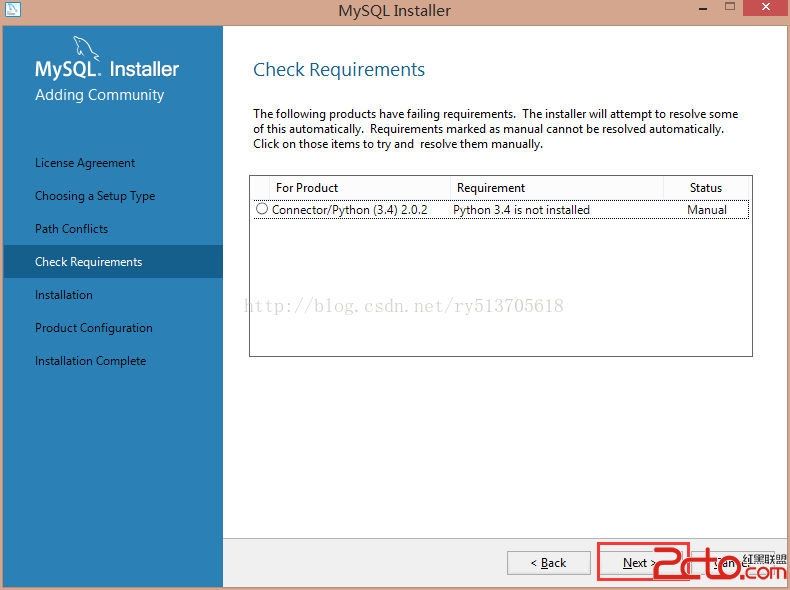This screenshot has width=790, height=590.
Task: Click the MySQL Installer title bar icon
Action: tap(12, 9)
